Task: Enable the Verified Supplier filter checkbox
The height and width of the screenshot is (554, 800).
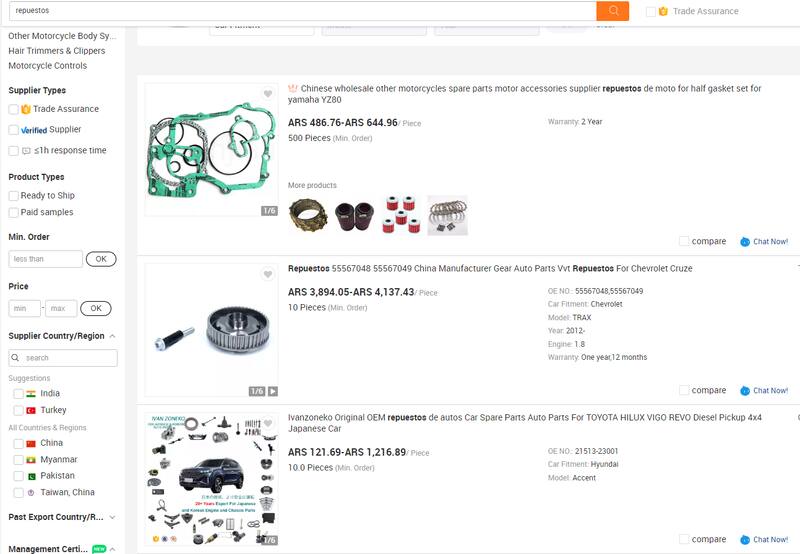Action: click(x=14, y=130)
